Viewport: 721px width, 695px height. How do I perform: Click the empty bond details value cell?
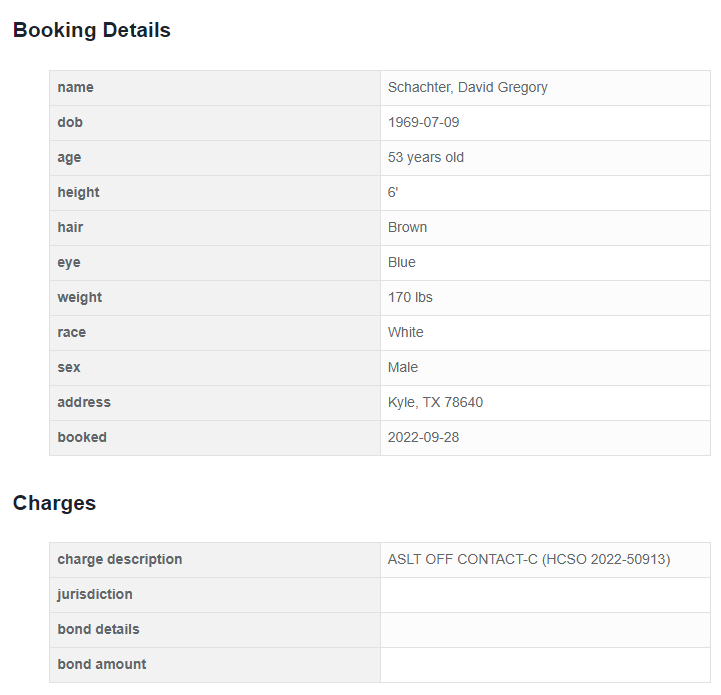tap(544, 629)
